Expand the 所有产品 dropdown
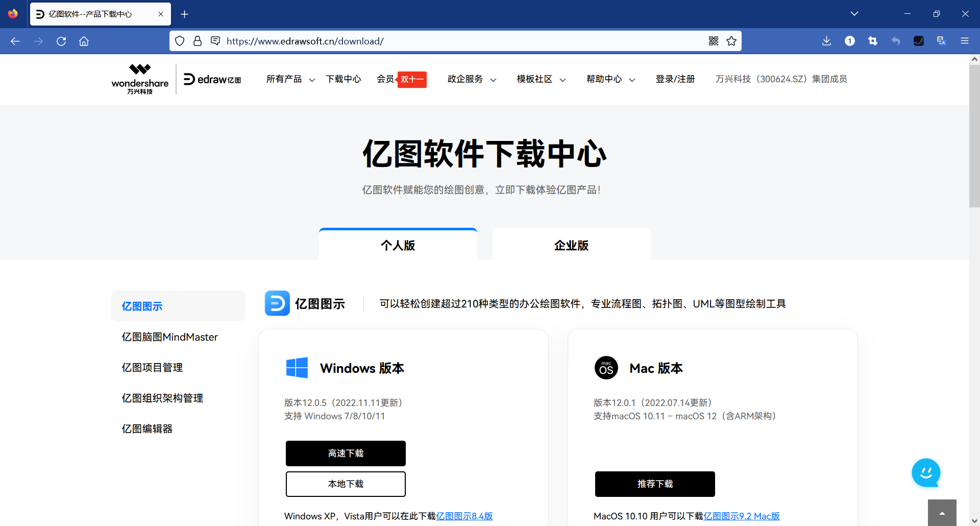 point(290,79)
